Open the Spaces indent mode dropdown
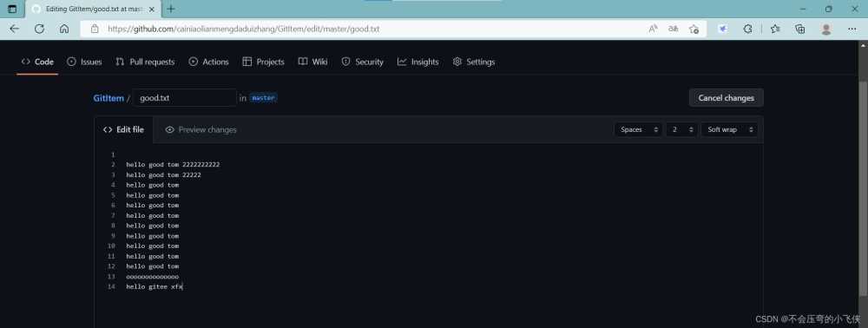 (638, 129)
